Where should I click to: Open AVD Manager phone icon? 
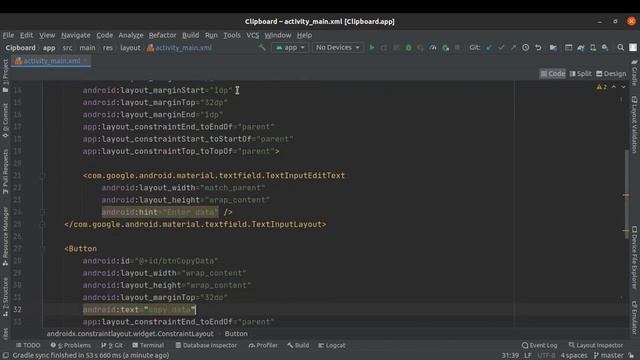(x=593, y=48)
